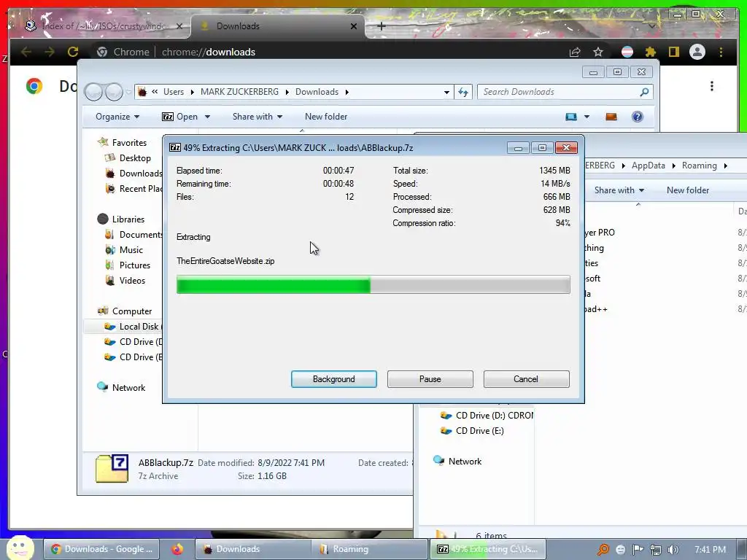Click Users in the breadcrumb path
This screenshot has height=560, width=747.
[174, 92]
